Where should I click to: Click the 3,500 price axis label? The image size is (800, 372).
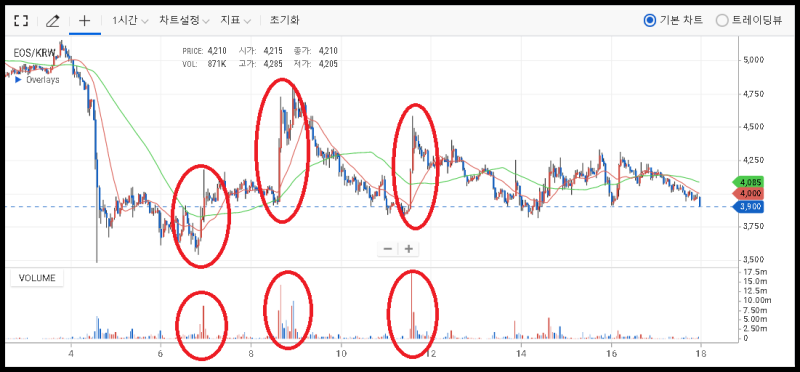click(754, 259)
